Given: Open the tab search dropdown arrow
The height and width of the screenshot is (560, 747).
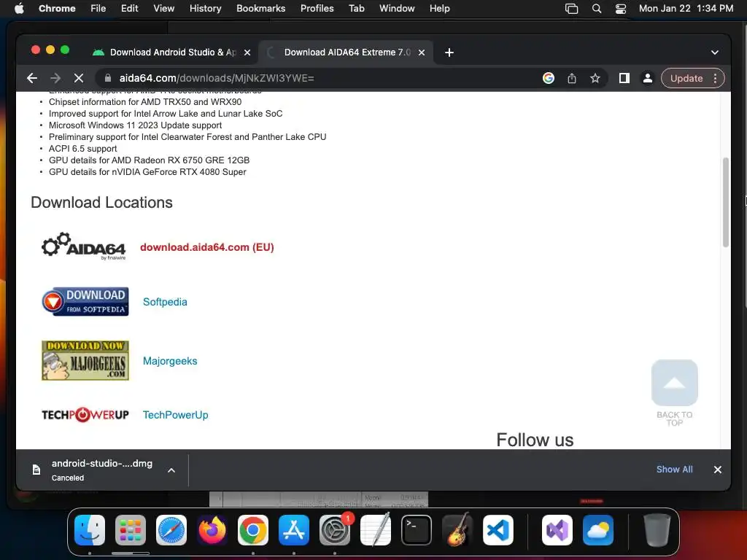Looking at the screenshot, I should click(715, 52).
